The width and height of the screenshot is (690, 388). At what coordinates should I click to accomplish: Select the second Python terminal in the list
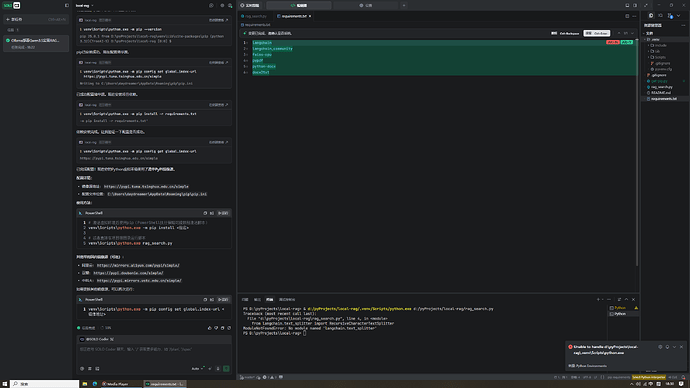pyautogui.click(x=624, y=314)
